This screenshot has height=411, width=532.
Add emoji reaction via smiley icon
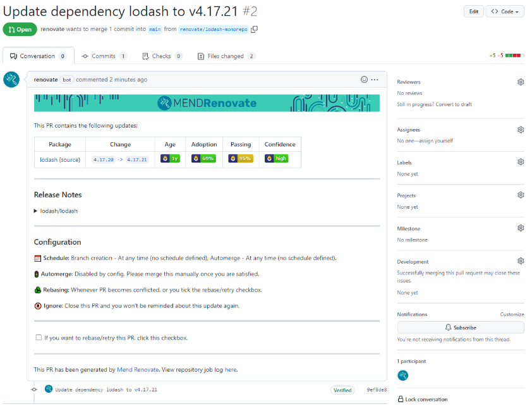364,80
